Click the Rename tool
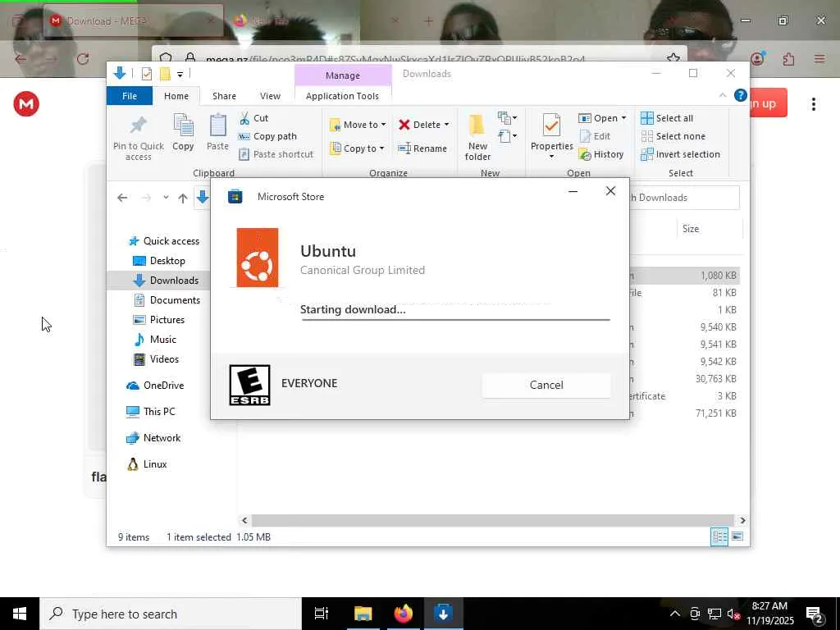Image resolution: width=840 pixels, height=630 pixels. coord(422,148)
